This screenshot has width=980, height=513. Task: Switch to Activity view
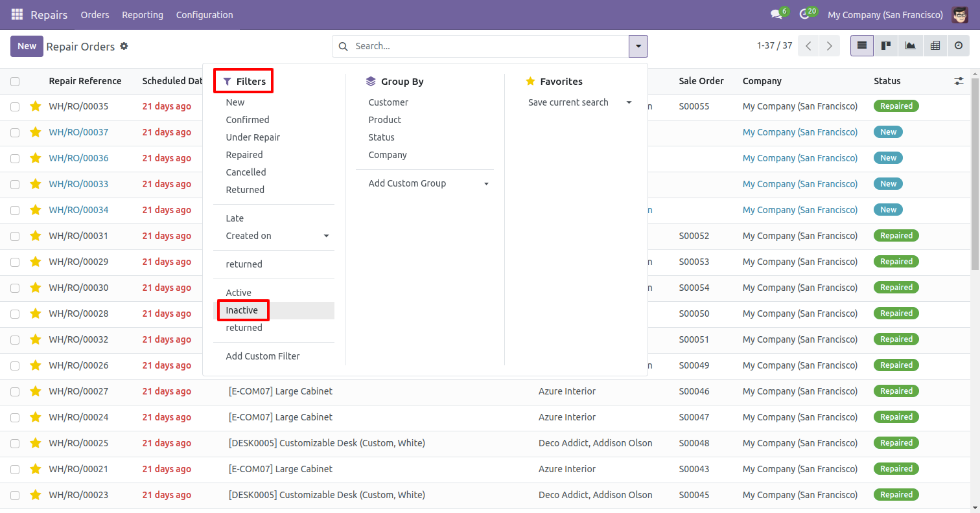click(x=959, y=46)
